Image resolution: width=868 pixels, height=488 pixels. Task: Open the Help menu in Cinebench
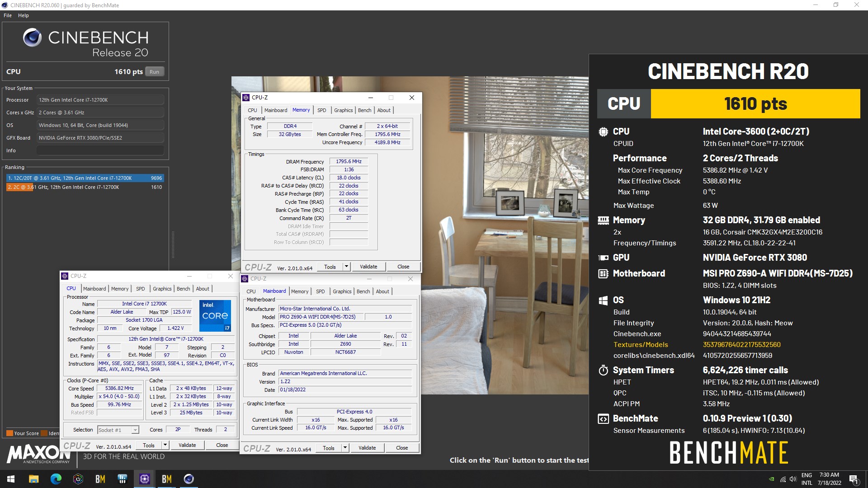click(24, 15)
